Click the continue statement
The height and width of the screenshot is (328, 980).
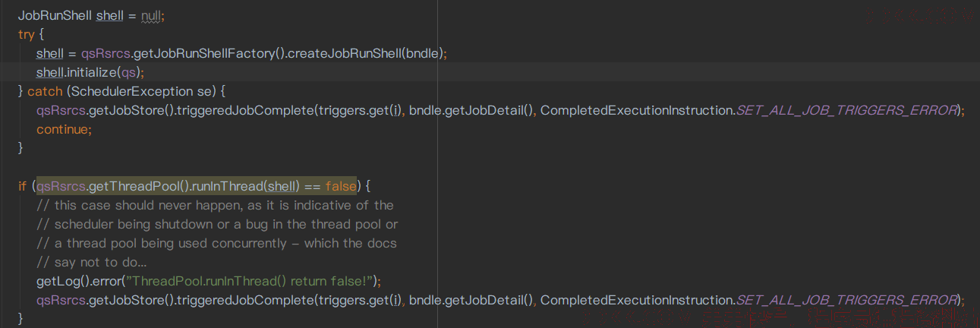click(x=64, y=129)
